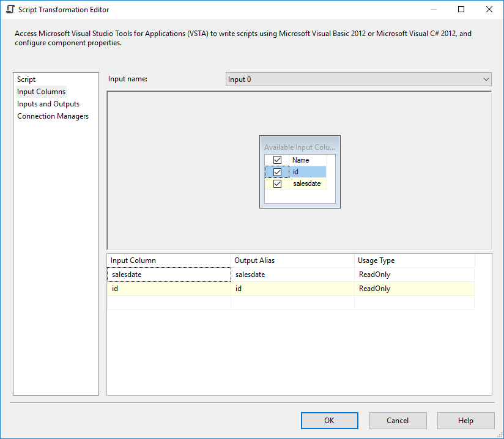
Task: Open the Connection Managers page
Action: pyautogui.click(x=53, y=116)
